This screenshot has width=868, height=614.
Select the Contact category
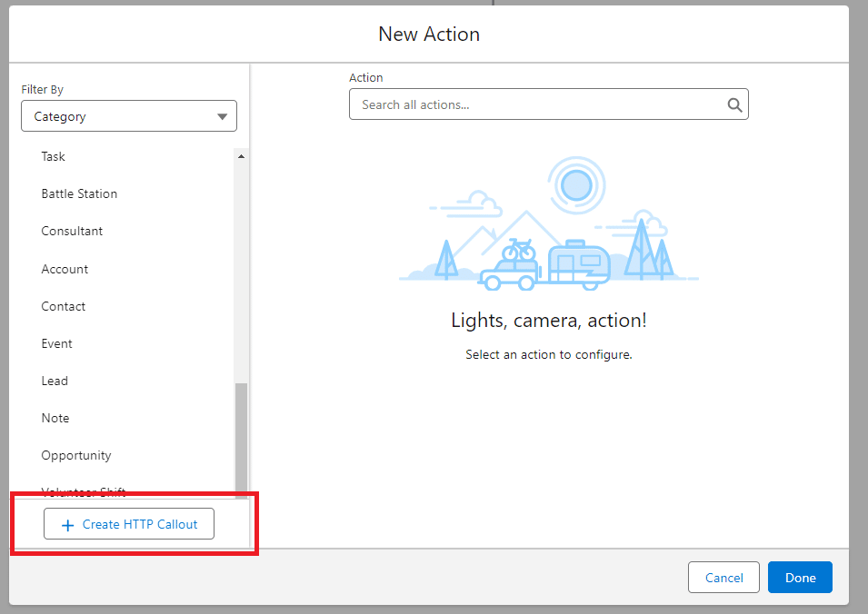pos(64,306)
